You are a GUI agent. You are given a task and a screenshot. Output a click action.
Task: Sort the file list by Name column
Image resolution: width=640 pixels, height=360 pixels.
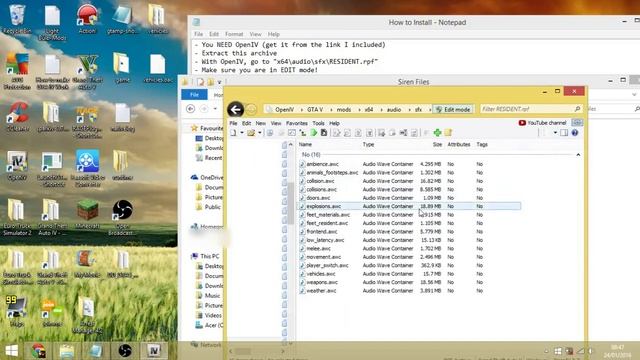click(x=305, y=144)
